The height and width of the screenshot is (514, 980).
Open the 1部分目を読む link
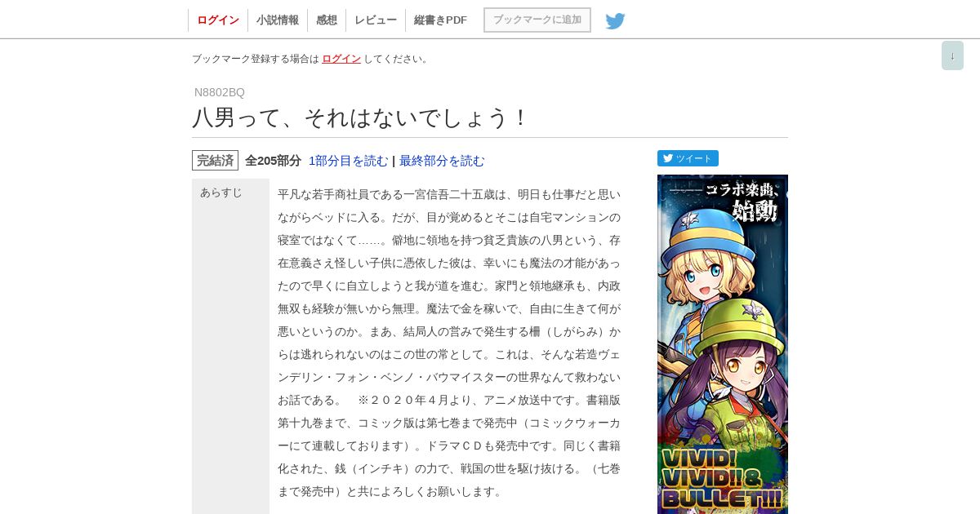point(349,161)
